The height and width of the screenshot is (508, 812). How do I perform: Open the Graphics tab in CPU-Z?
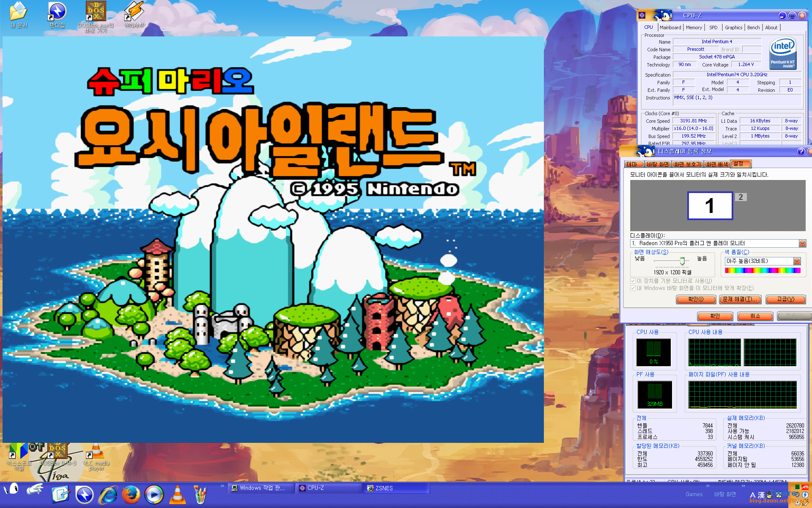(x=733, y=28)
